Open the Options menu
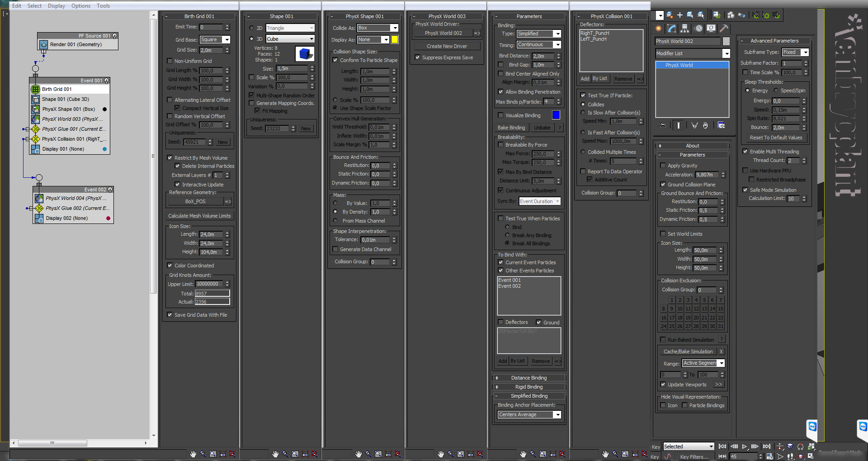This screenshot has height=461, width=868. tap(81, 6)
